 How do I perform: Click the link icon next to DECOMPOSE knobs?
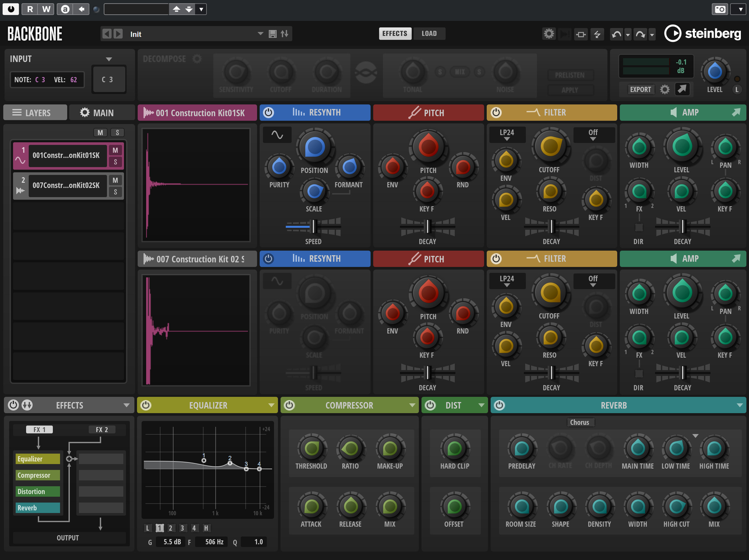click(x=366, y=72)
